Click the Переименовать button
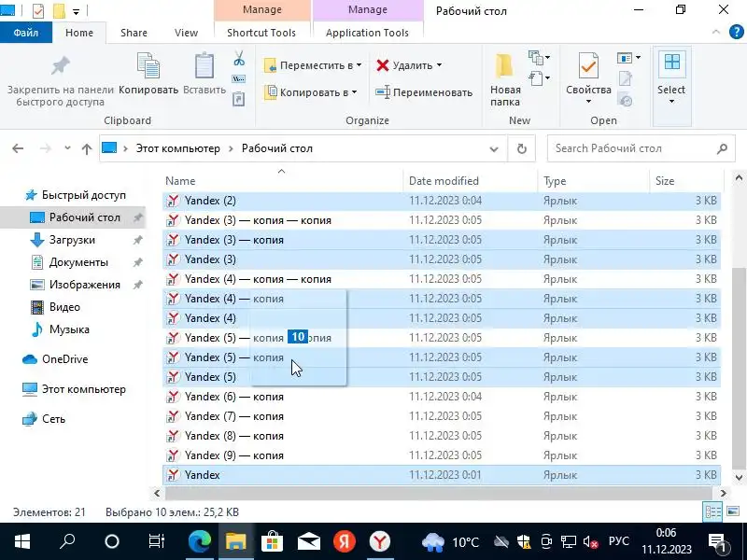 point(424,92)
